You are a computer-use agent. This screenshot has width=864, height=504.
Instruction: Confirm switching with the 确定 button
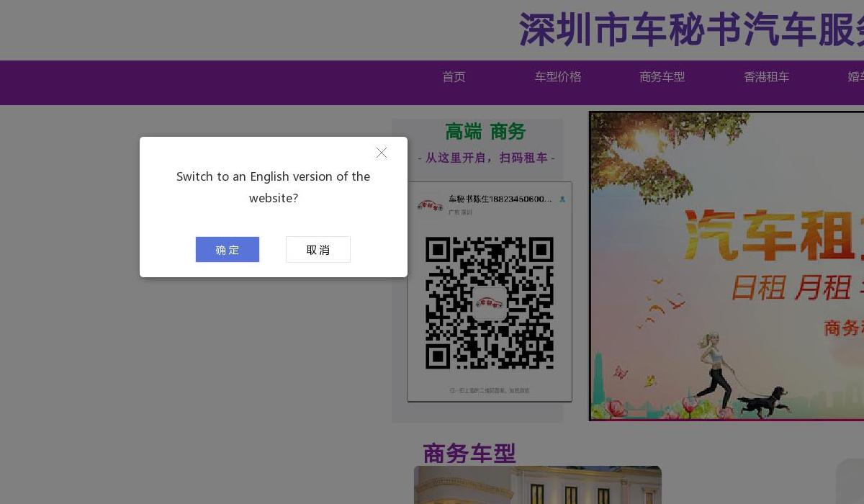pyautogui.click(x=228, y=249)
